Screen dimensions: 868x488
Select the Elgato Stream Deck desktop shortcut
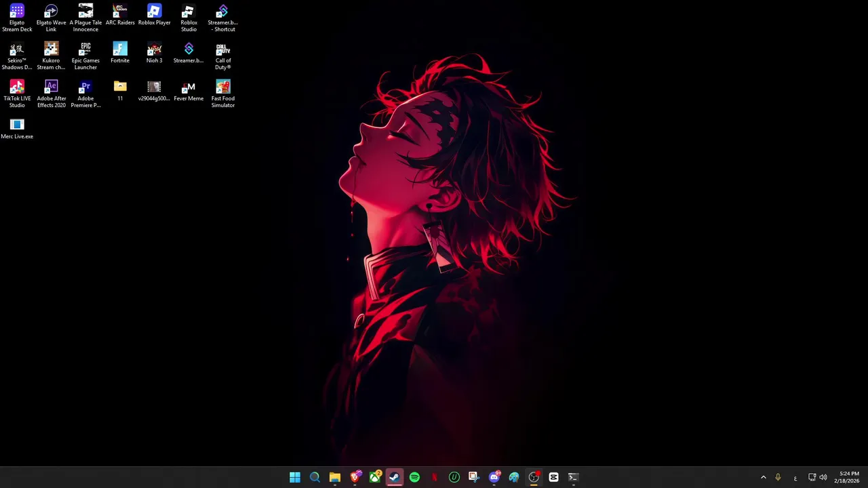tap(17, 18)
